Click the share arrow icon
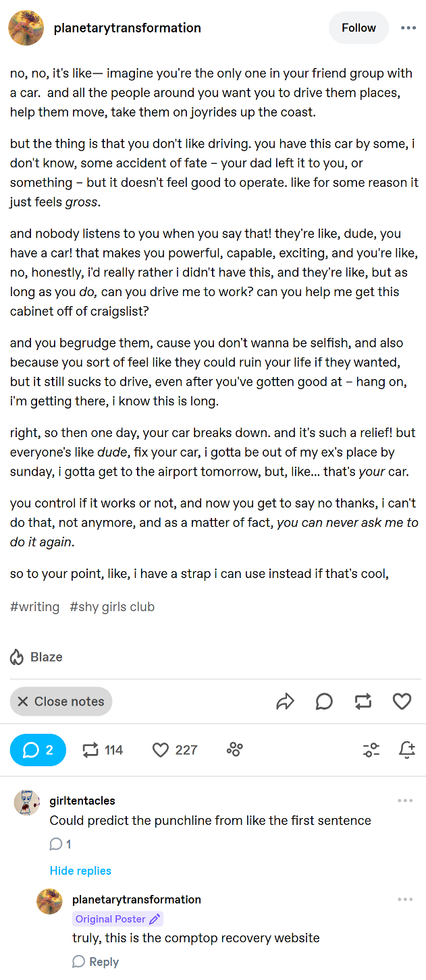426x980 pixels. (286, 701)
